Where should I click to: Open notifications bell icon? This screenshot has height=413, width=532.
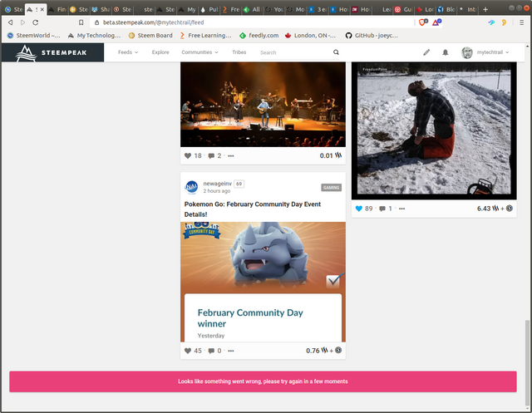tap(446, 52)
